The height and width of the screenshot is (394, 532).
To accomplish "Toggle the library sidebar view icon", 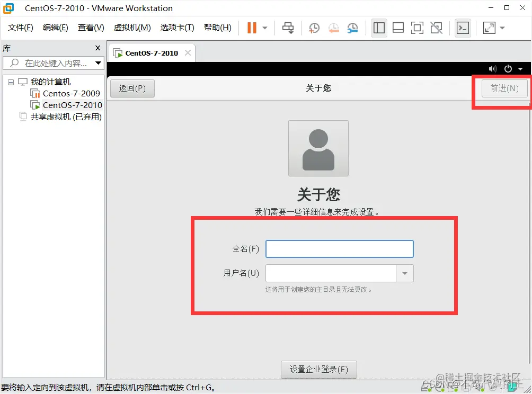I will (x=379, y=28).
